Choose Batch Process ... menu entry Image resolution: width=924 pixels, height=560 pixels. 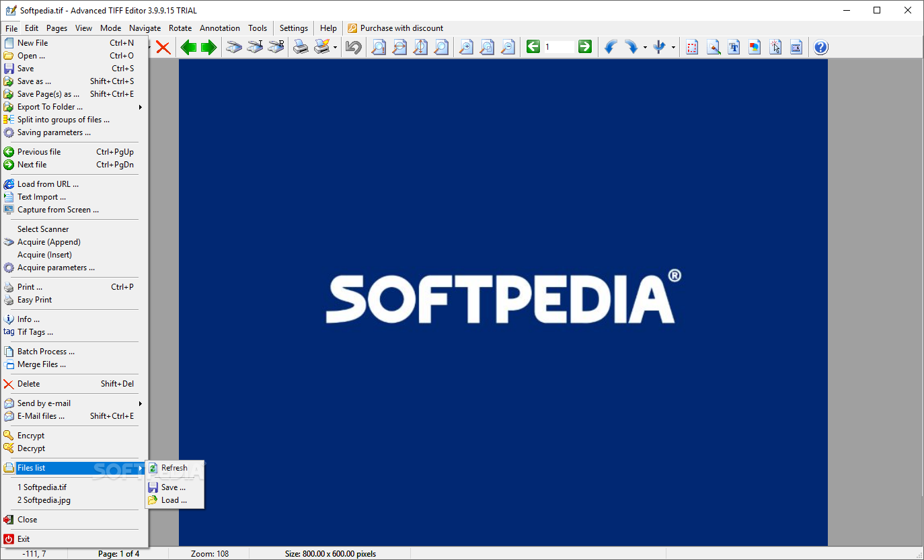[75, 352]
